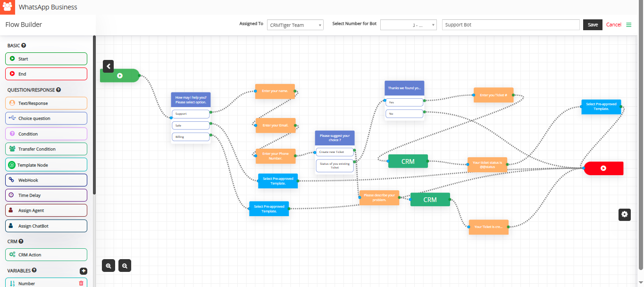Select the green Start node on canvas

click(120, 76)
